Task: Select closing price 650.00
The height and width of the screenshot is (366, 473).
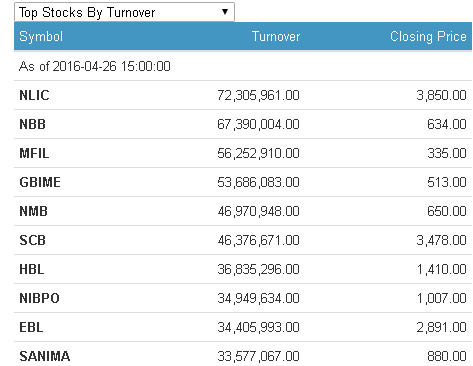Action: pyautogui.click(x=447, y=211)
